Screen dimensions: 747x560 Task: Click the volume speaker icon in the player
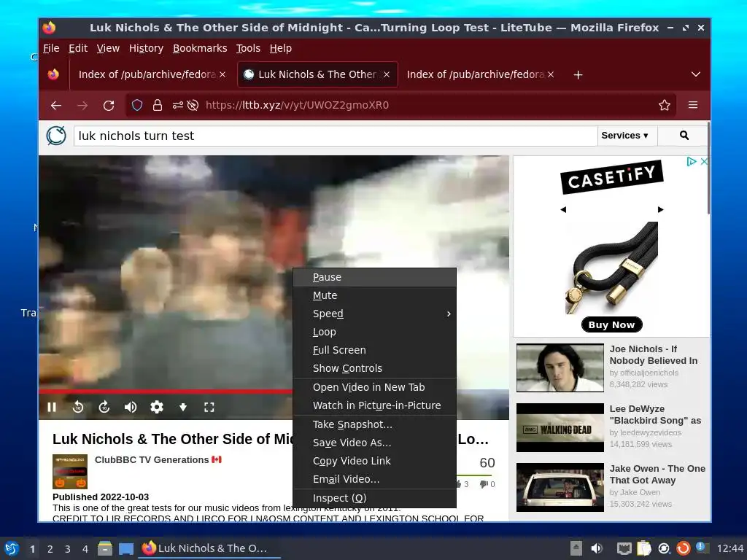130,407
